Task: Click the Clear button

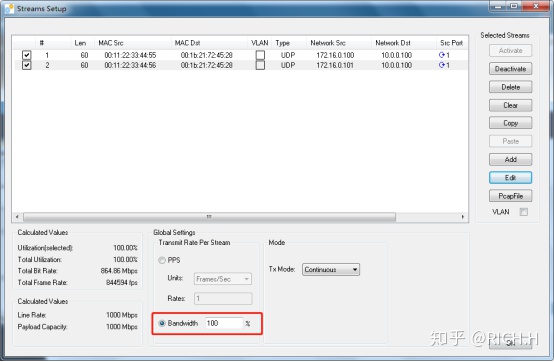Action: point(510,105)
